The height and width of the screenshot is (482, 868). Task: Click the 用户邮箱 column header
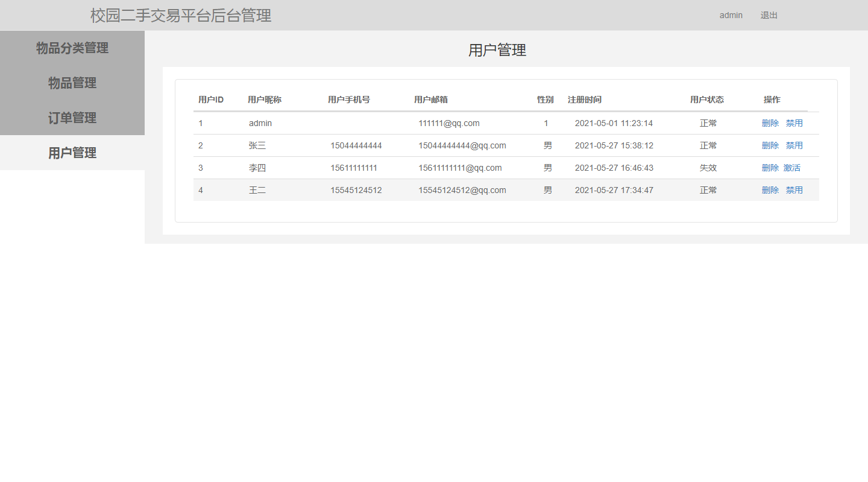(431, 100)
